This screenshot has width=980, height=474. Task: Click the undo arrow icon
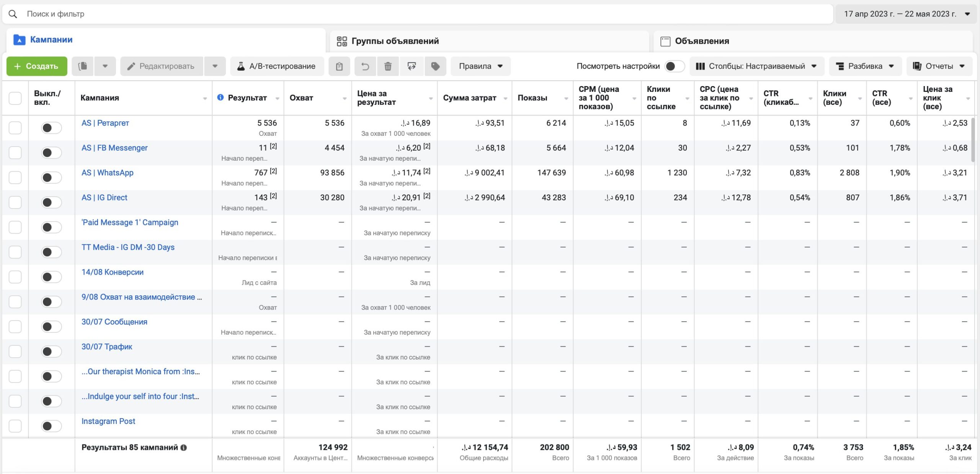(x=365, y=66)
